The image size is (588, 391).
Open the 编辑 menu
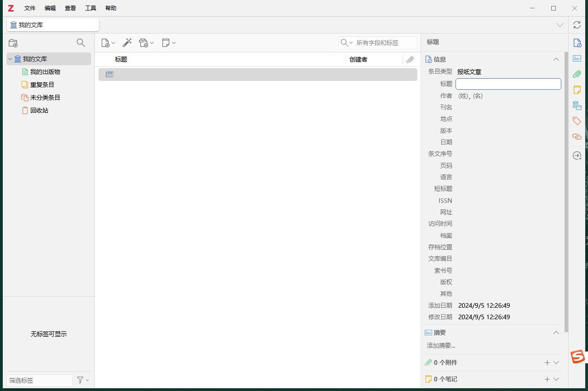point(50,8)
